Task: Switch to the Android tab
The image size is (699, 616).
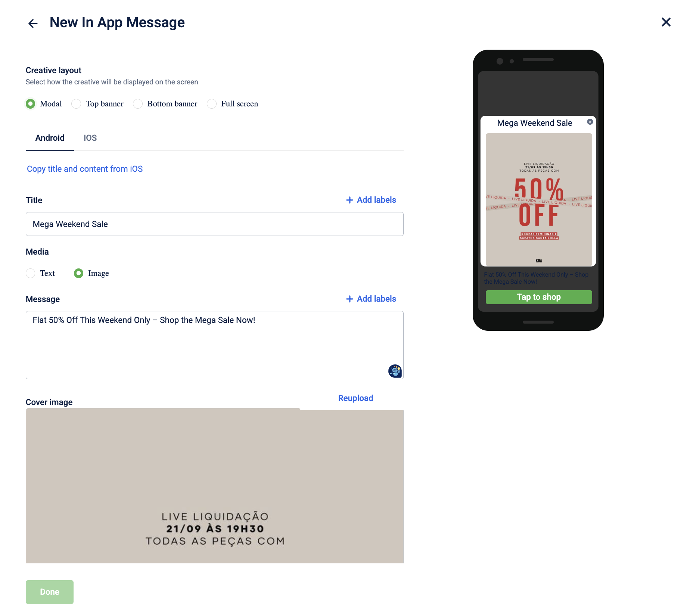Action: (50, 138)
